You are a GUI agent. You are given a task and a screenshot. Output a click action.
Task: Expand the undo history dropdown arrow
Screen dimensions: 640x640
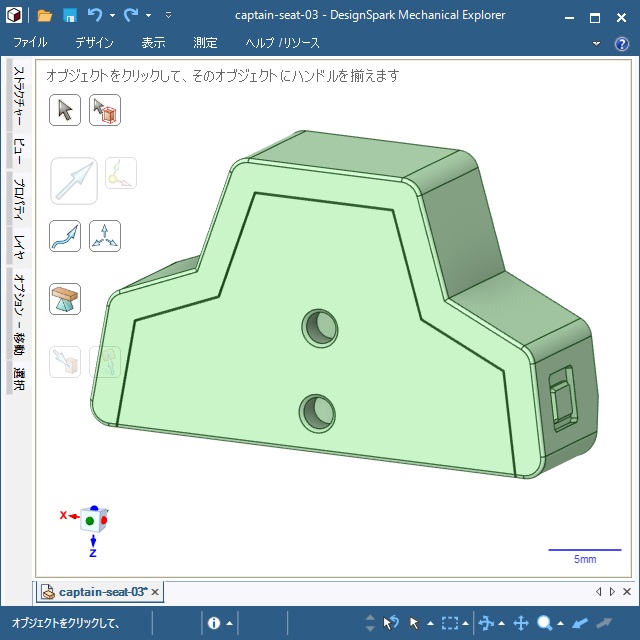point(112,16)
